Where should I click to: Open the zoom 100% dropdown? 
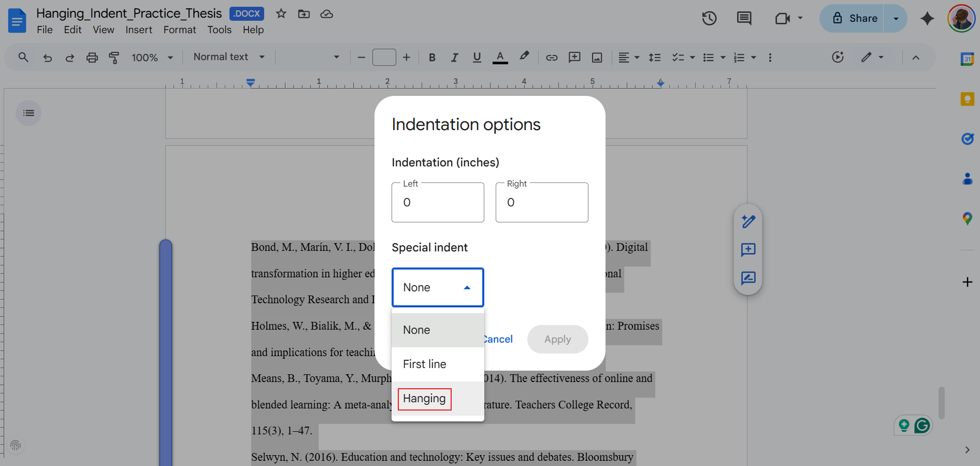pyautogui.click(x=152, y=58)
